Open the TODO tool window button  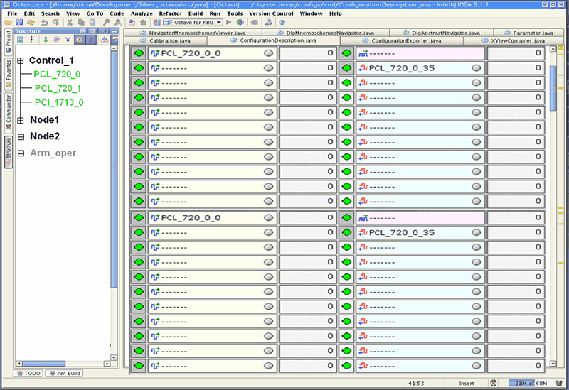pos(29,373)
